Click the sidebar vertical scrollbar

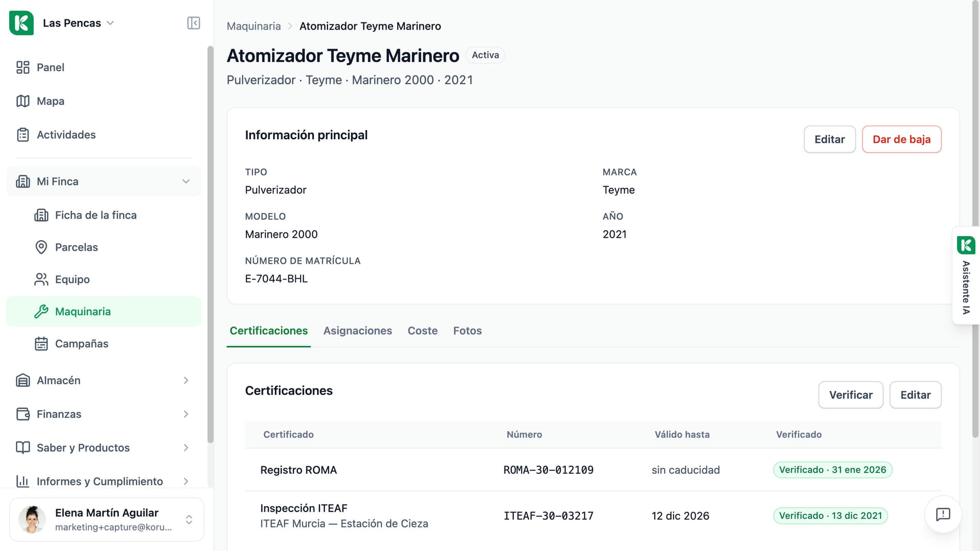point(210,245)
